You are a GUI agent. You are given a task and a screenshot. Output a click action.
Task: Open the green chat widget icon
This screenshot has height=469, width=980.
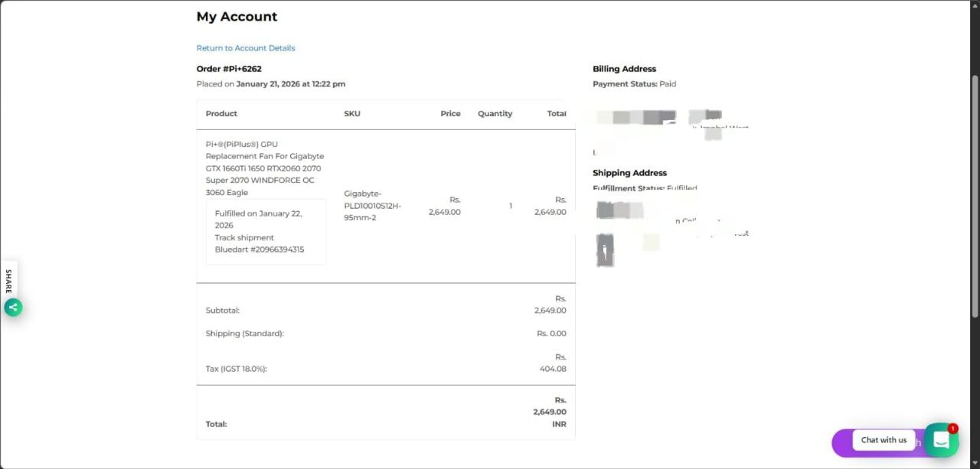coord(941,441)
